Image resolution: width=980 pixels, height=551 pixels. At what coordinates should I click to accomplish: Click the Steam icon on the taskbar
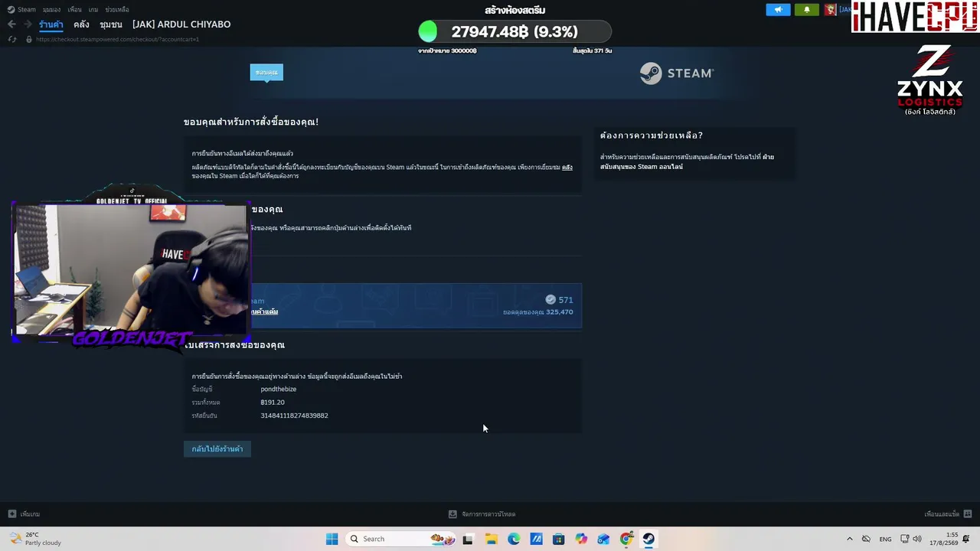pyautogui.click(x=648, y=539)
